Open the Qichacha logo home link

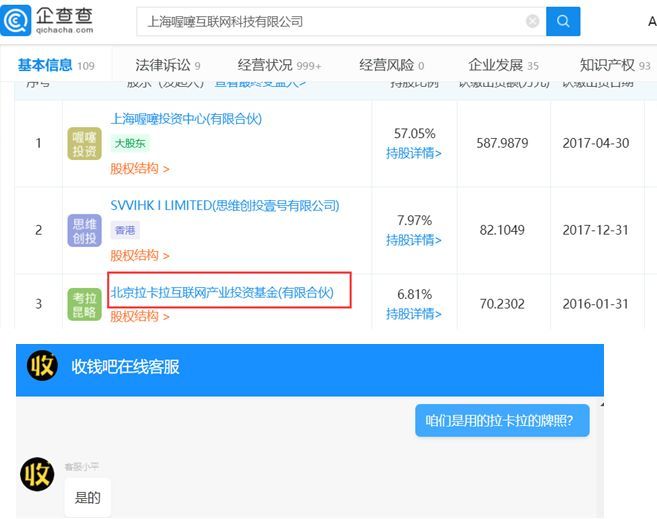pos(47,20)
